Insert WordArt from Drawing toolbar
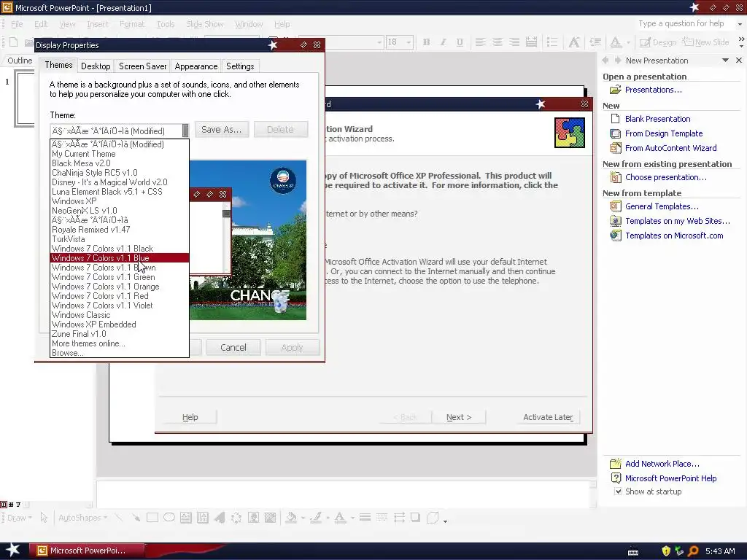The height and width of the screenshot is (560, 747). 219,518
